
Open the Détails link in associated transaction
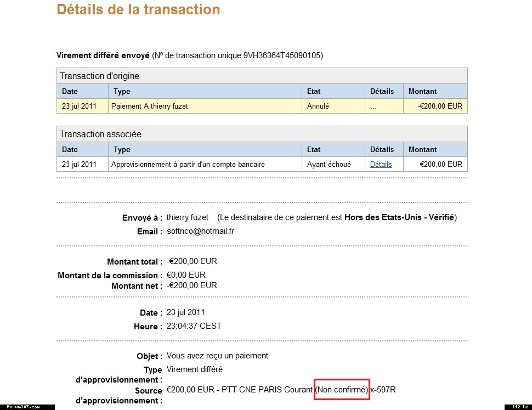[x=381, y=164]
